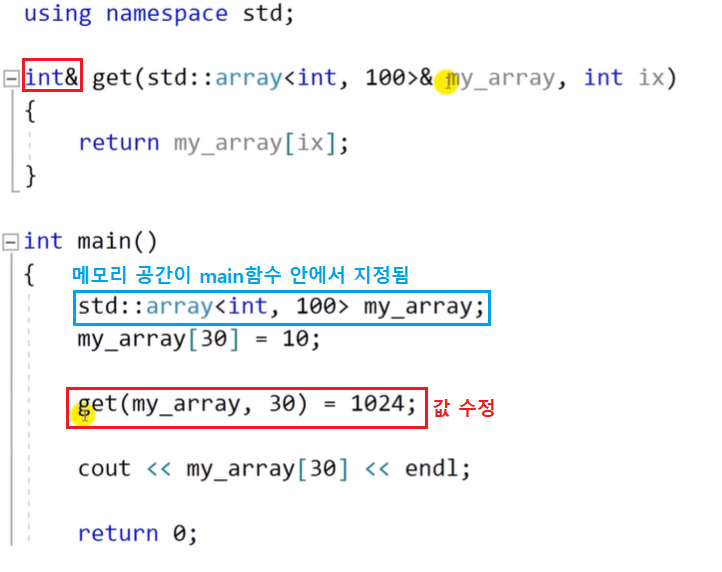Click the 'my_array[30] = 10;' line

pyautogui.click(x=199, y=340)
